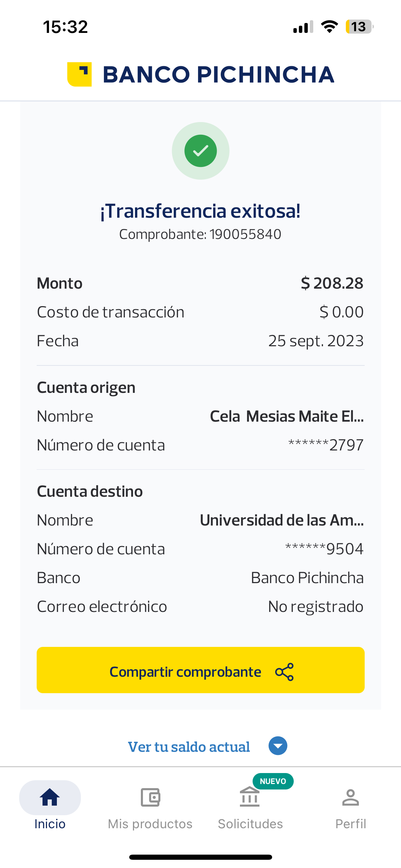Tap the Perfil person icon
Viewport: 401px width, 868px height.
(x=350, y=797)
